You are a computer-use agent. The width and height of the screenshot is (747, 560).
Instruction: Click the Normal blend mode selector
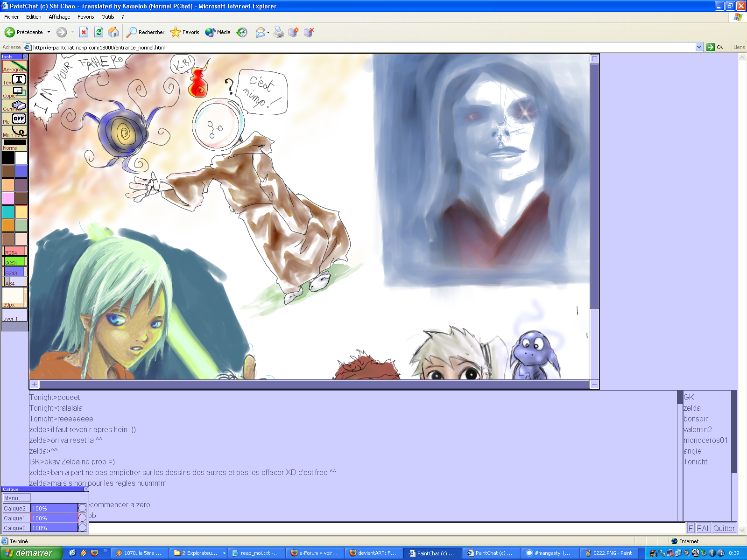coord(14,145)
